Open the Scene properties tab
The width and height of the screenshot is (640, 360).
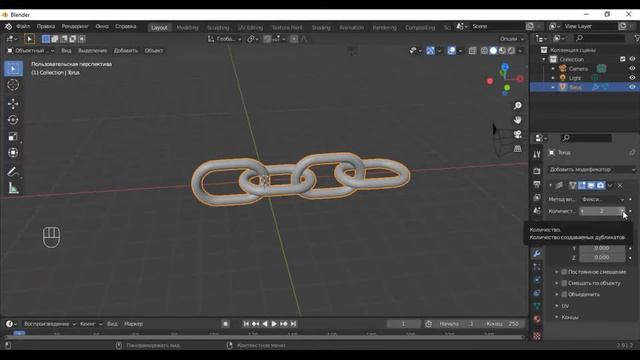[537, 211]
